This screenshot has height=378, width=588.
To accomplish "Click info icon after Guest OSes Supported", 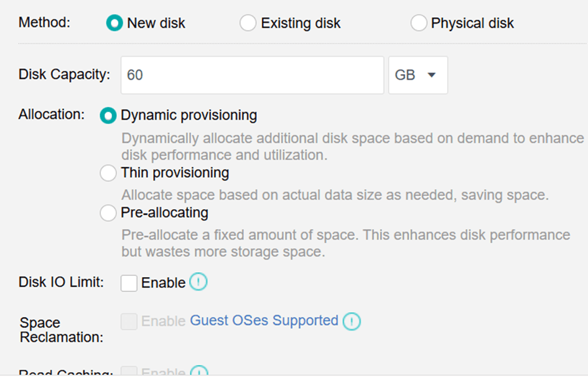I will [x=352, y=321].
